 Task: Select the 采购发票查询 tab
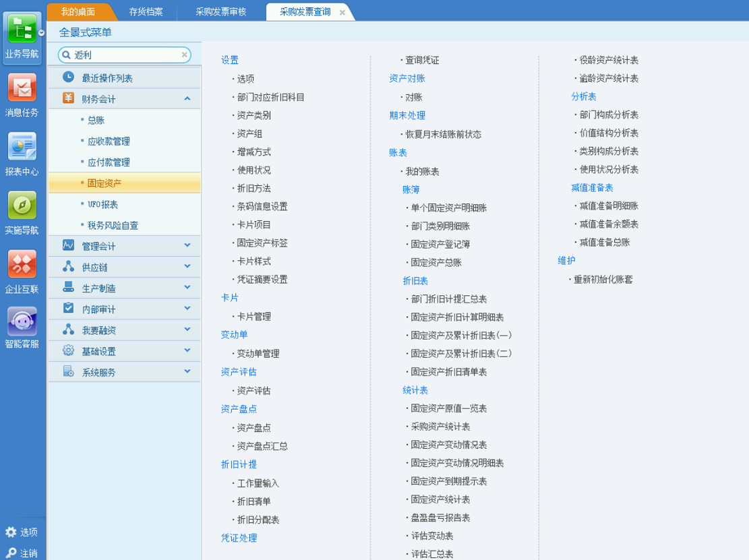pos(305,12)
